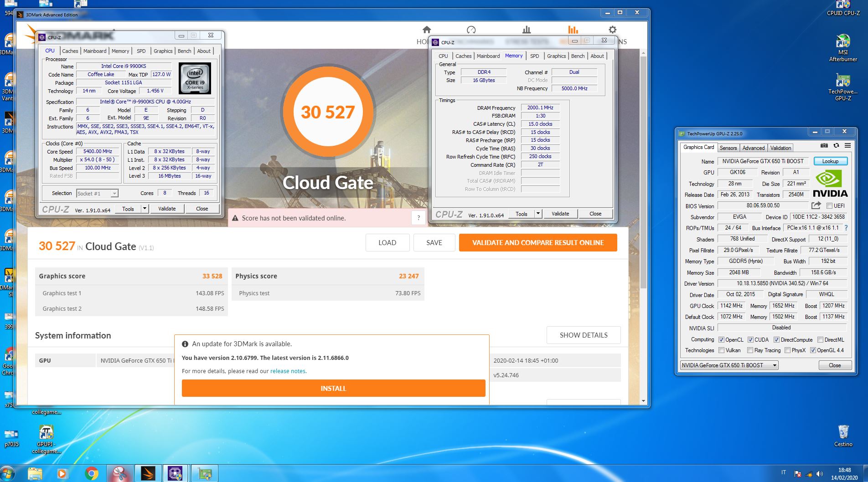Switch to CPU-Z taskbar button
This screenshot has height=482, width=868.
coord(176,474)
